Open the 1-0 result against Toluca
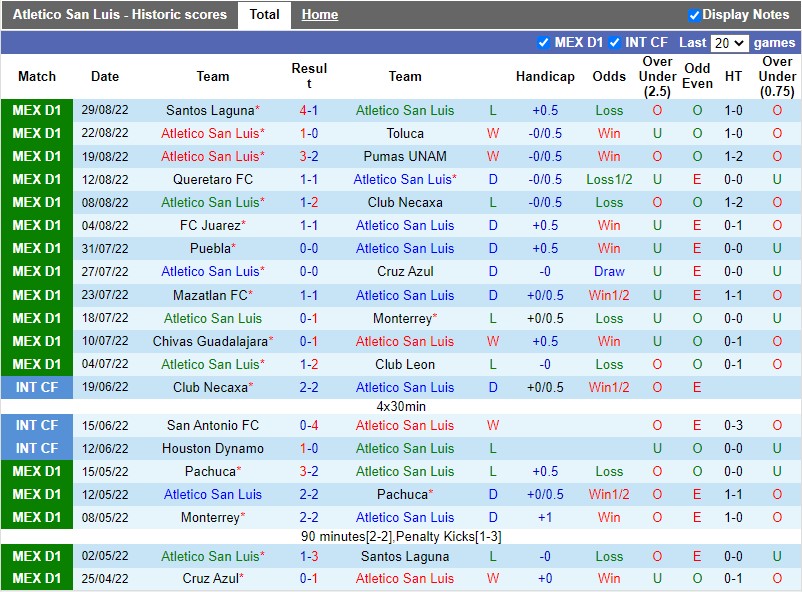Screen dimensions: 802x592 pos(309,134)
